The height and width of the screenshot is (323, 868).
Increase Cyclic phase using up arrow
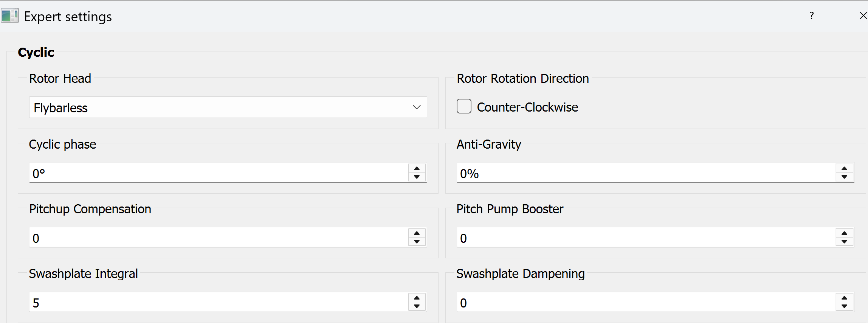pyautogui.click(x=417, y=169)
